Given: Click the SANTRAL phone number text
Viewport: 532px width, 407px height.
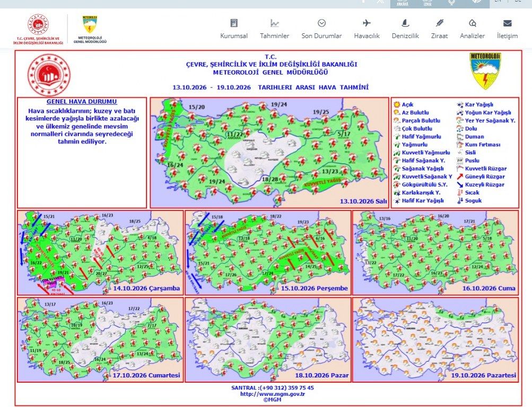Looking at the screenshot, I should click(x=273, y=388).
